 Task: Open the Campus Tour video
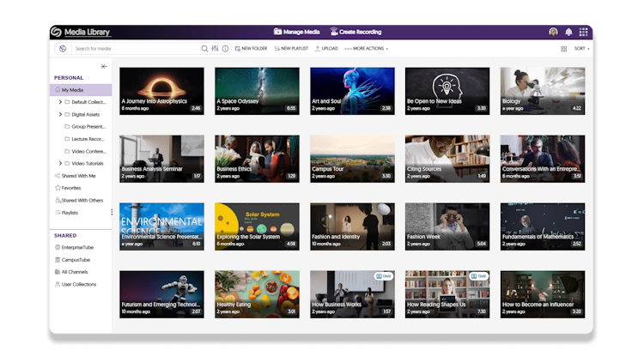[352, 159]
